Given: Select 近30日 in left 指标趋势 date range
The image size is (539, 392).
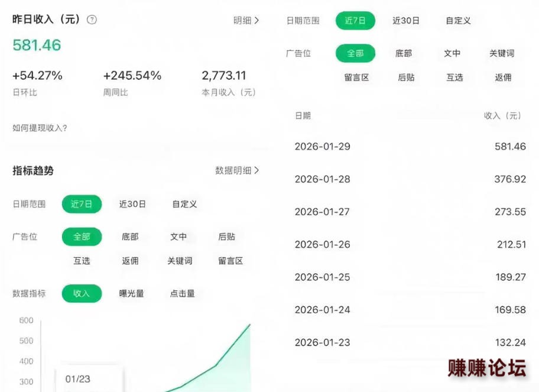Looking at the screenshot, I should 132,204.
